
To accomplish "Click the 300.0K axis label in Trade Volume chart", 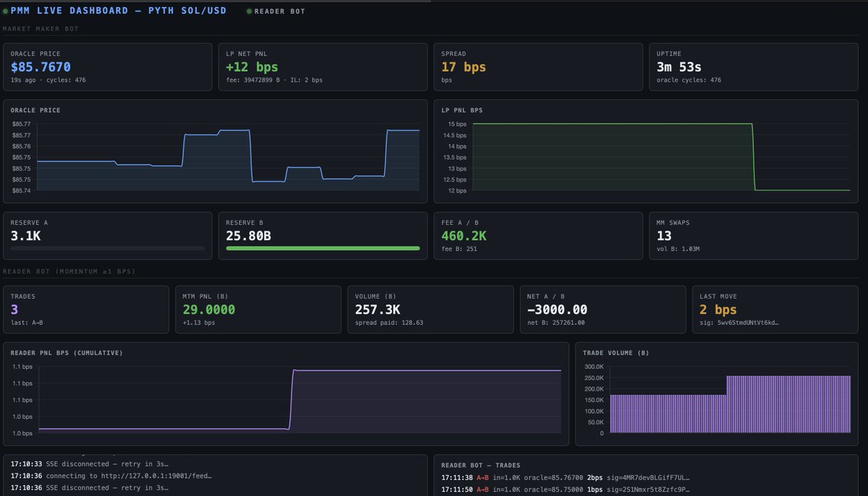I will point(593,367).
